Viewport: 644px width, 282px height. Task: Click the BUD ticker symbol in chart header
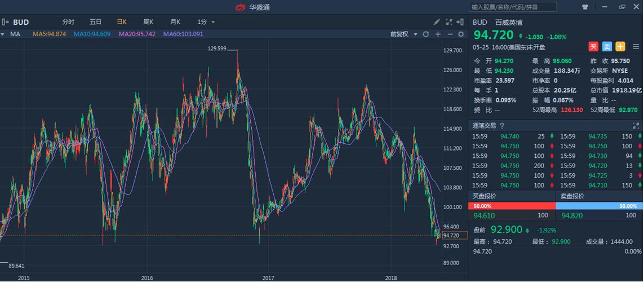click(21, 22)
